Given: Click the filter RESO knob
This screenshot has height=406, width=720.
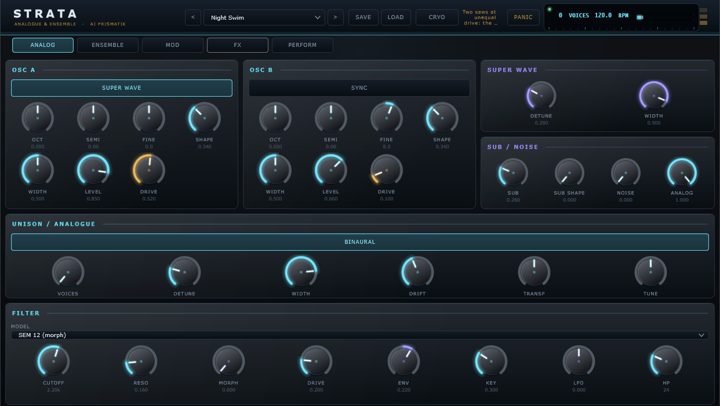Looking at the screenshot, I should point(141,361).
